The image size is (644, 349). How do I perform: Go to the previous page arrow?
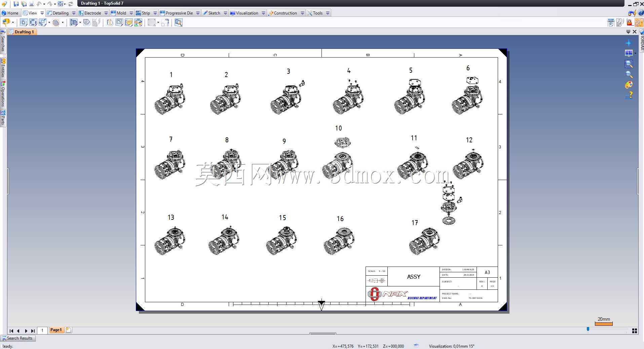pos(18,331)
